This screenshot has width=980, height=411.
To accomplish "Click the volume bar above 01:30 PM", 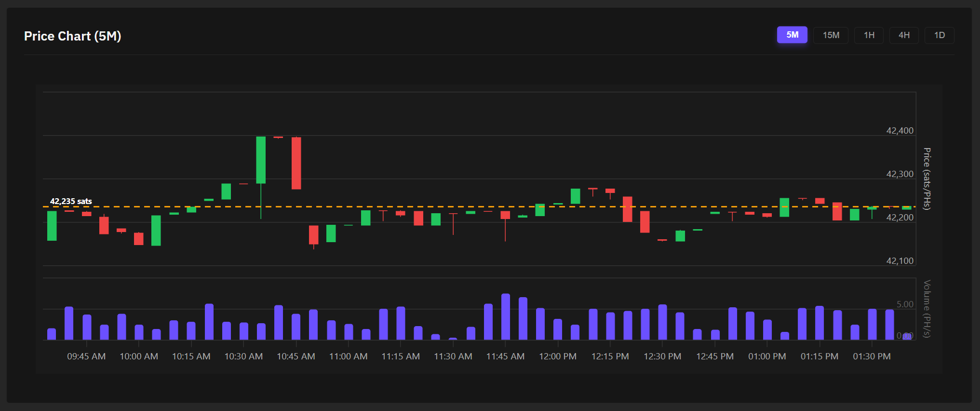I will point(872,324).
